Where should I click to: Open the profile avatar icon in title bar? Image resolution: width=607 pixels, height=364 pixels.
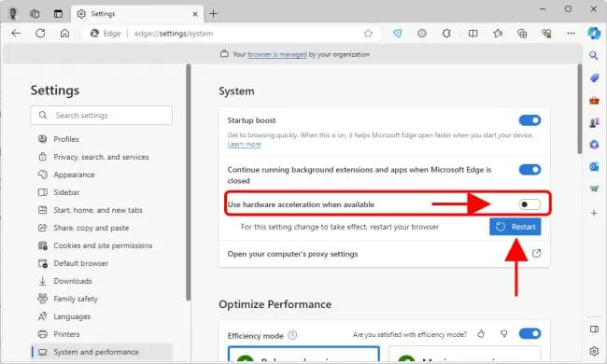(x=13, y=14)
